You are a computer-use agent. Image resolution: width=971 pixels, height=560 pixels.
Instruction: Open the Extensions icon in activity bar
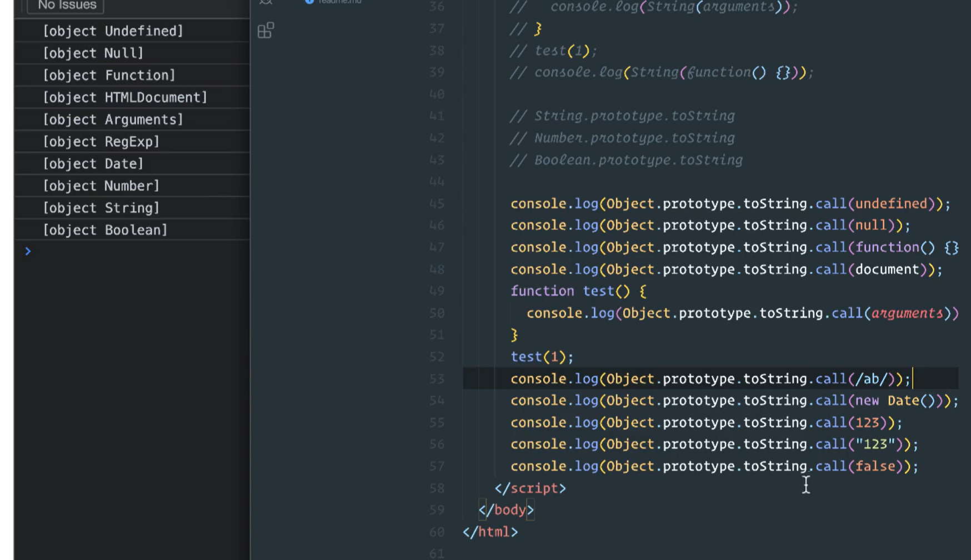coord(266,30)
